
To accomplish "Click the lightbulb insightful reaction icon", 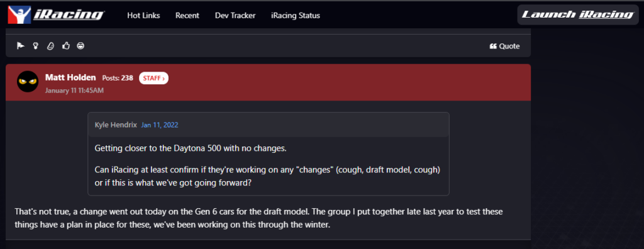I will pos(36,46).
